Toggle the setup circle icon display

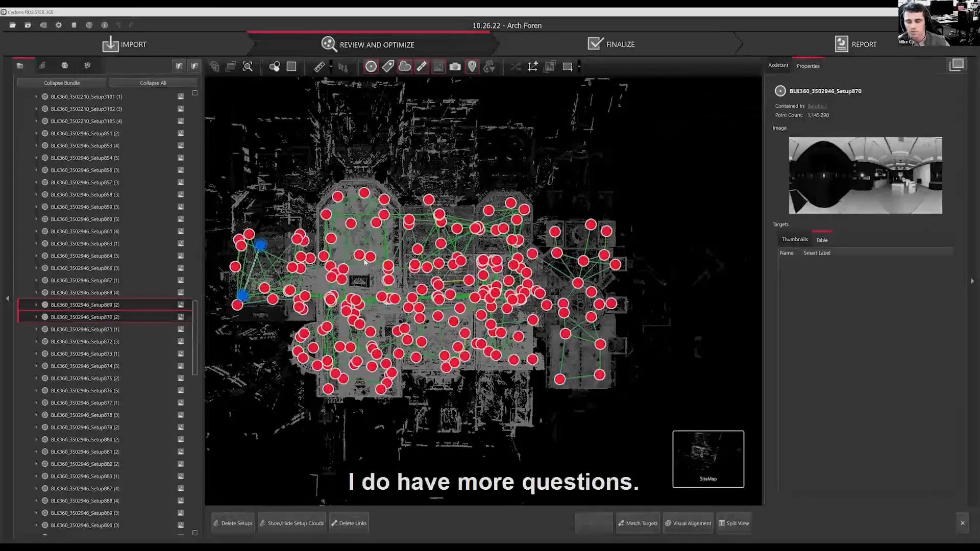point(371,66)
